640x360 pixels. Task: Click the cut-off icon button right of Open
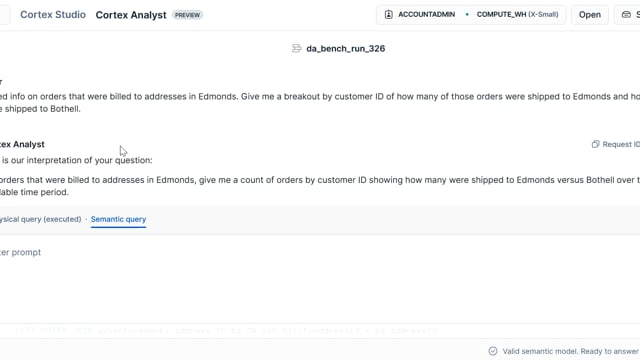(627, 15)
